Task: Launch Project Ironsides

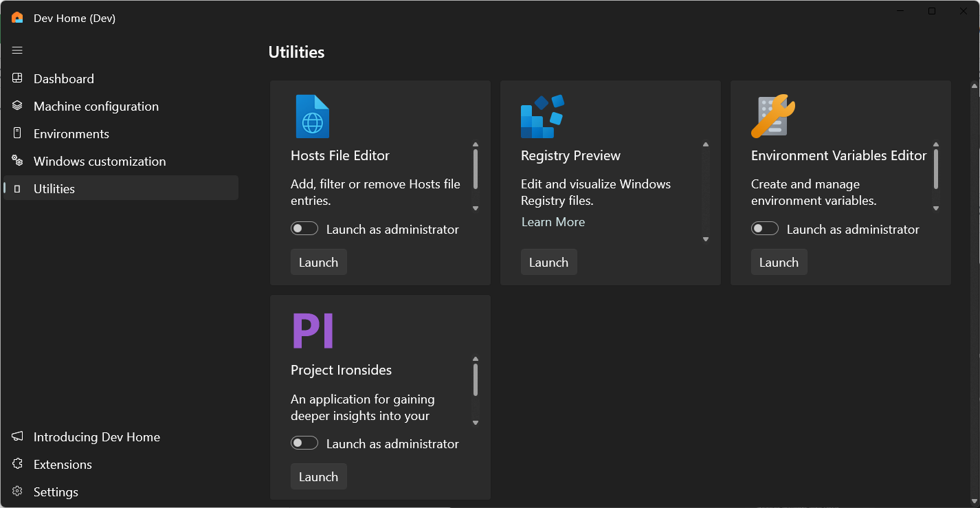Action: coord(319,476)
